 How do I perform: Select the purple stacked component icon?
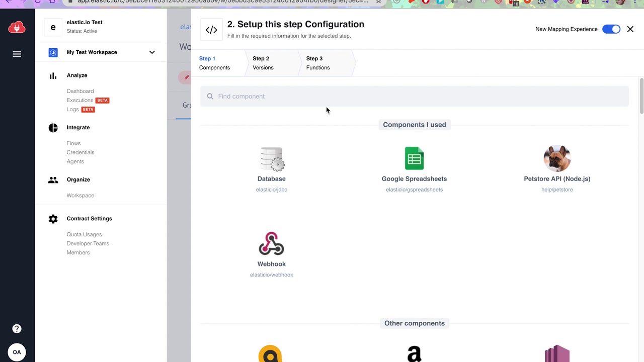[x=557, y=353]
